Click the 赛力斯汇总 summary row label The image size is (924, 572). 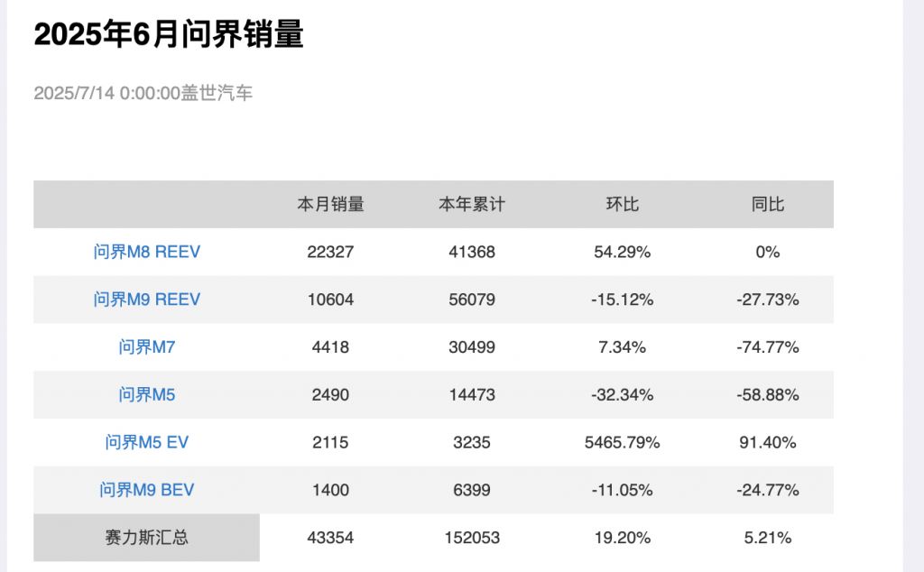point(146,539)
